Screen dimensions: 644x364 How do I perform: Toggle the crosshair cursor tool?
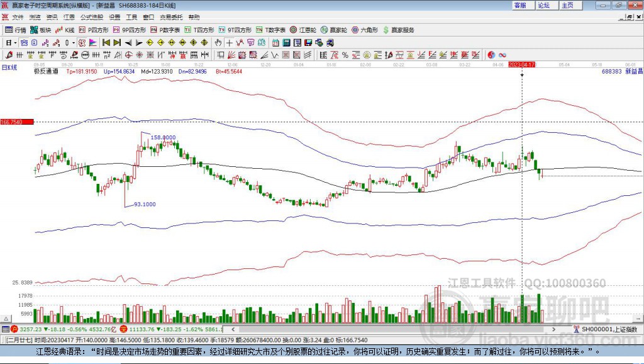229,43
